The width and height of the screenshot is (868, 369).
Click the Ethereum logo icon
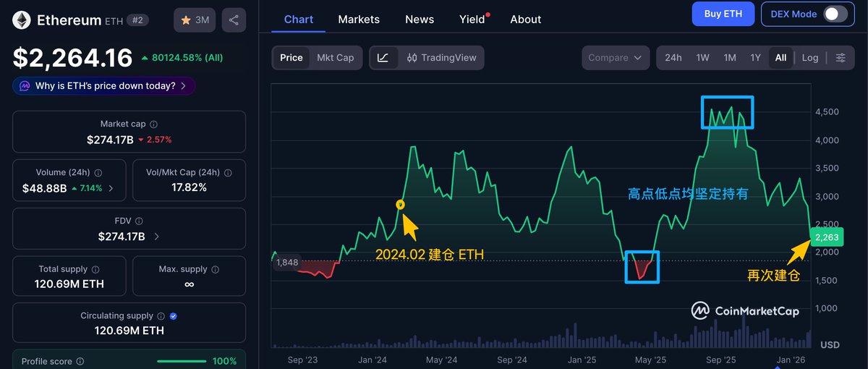(x=21, y=20)
